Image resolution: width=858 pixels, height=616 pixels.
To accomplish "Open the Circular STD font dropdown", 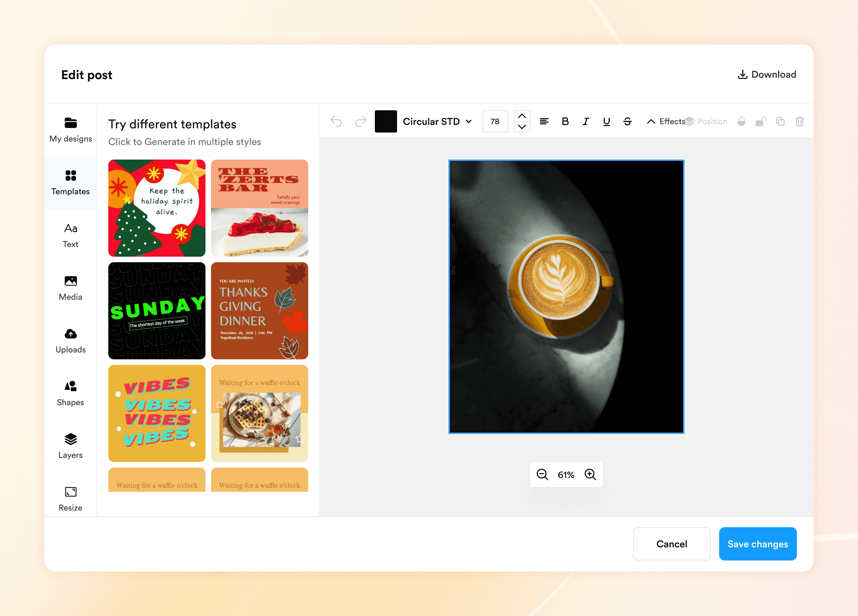I will 437,121.
